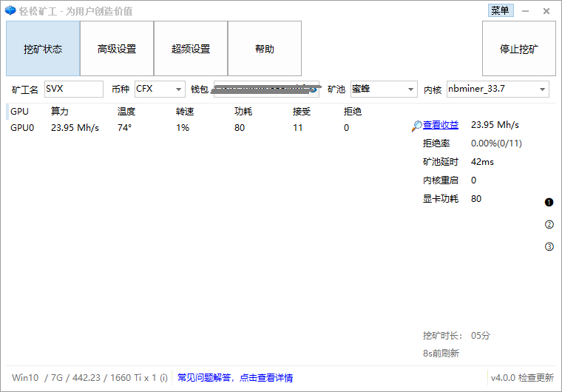Switch to page indicator circle 3
The height and width of the screenshot is (392, 562).
coord(549,247)
